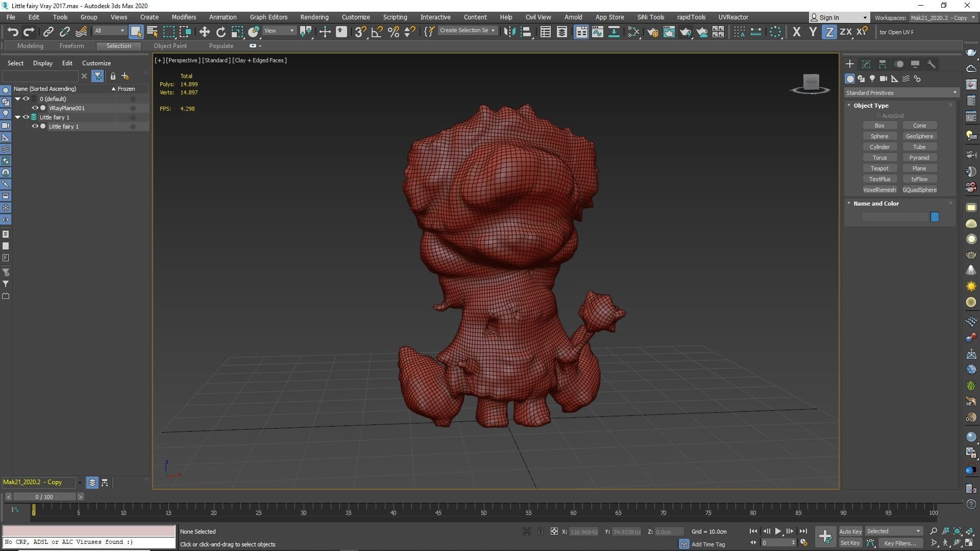Switch to the Freeform ribbon tab
Screen dimensions: 980x551
click(x=71, y=46)
